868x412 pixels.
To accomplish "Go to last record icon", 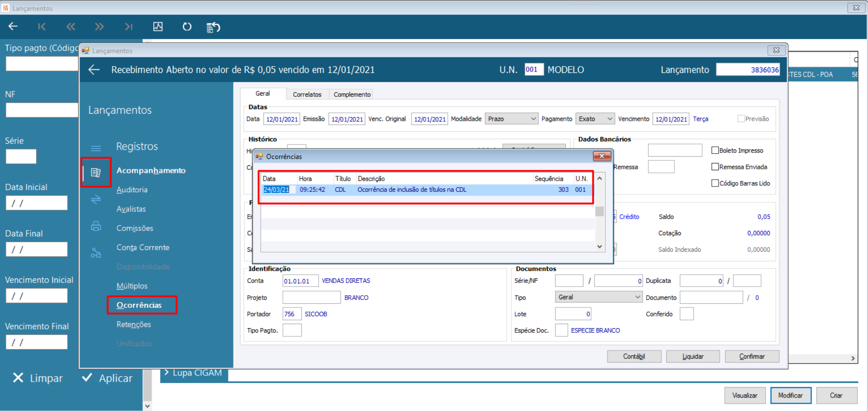I will (129, 27).
